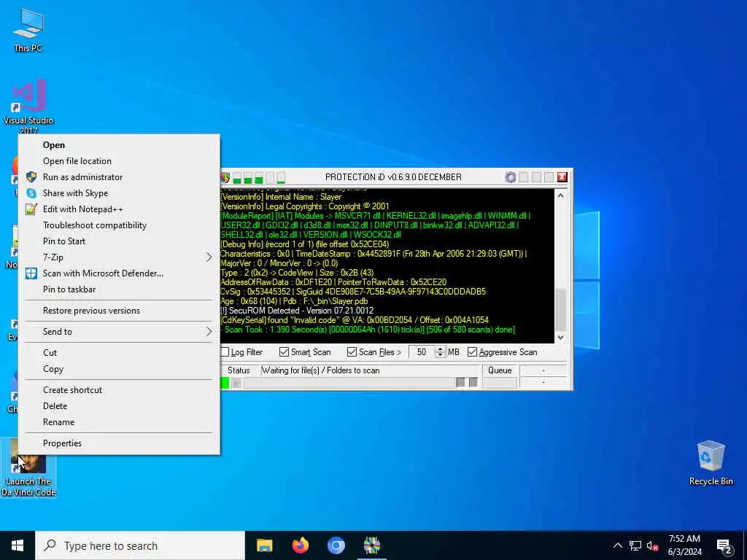Open the Windows Start menu
747x560 pixels.
coord(18,545)
